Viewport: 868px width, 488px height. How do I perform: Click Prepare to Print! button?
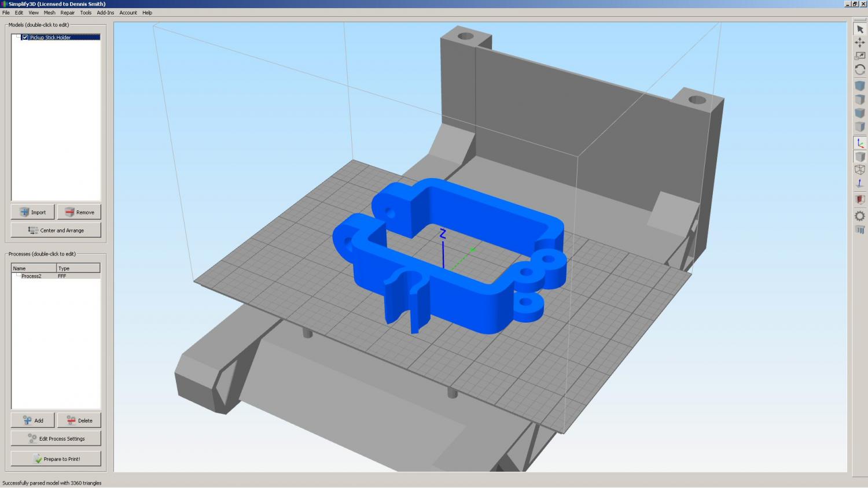56,459
